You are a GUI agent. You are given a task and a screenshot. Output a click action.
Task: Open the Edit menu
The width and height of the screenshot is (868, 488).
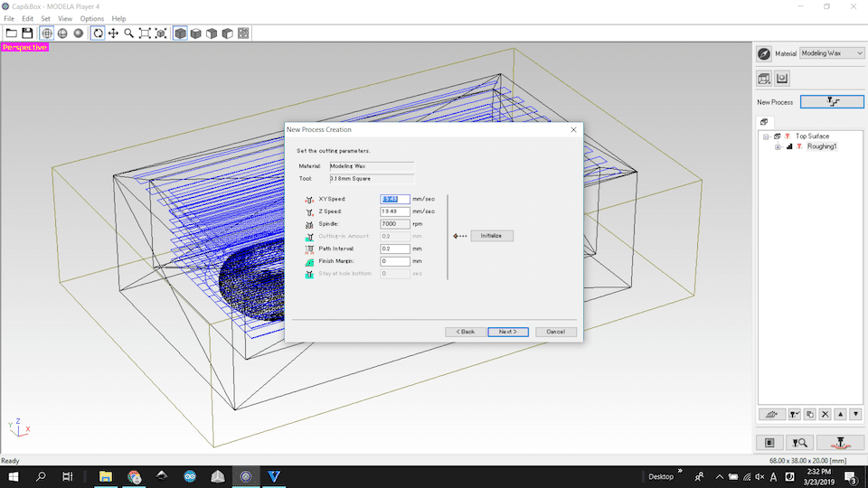coord(27,18)
